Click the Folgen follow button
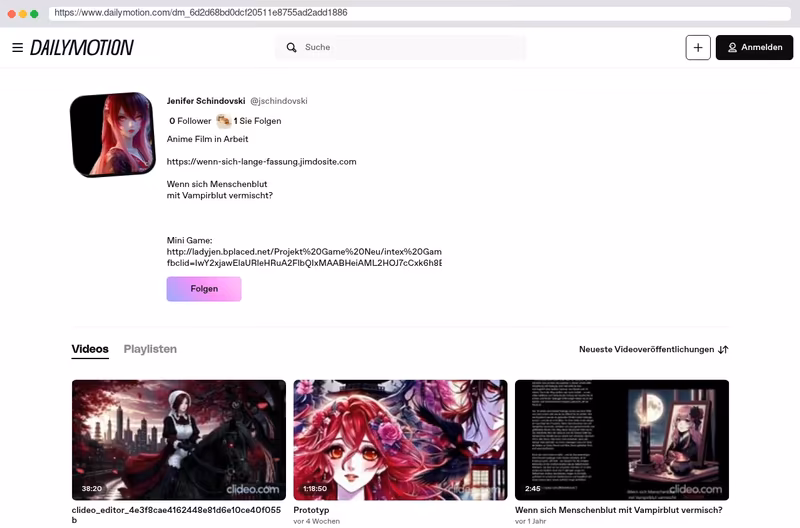The width and height of the screenshot is (800, 528). pyautogui.click(x=204, y=289)
